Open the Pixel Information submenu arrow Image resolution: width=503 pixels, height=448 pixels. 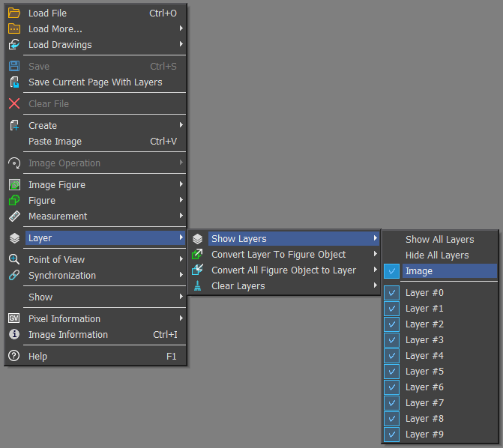pyautogui.click(x=181, y=318)
